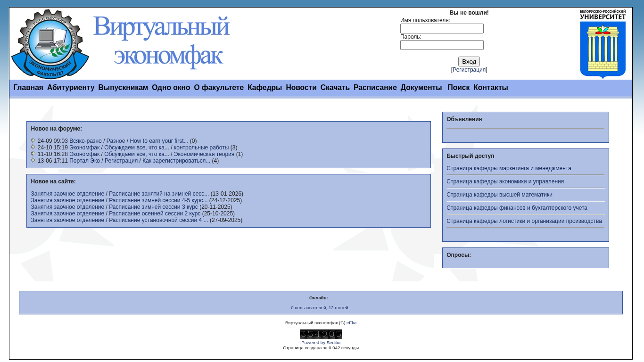The width and height of the screenshot is (644, 362).
Task: Focus the Имя пользователя input field
Action: 442,29
